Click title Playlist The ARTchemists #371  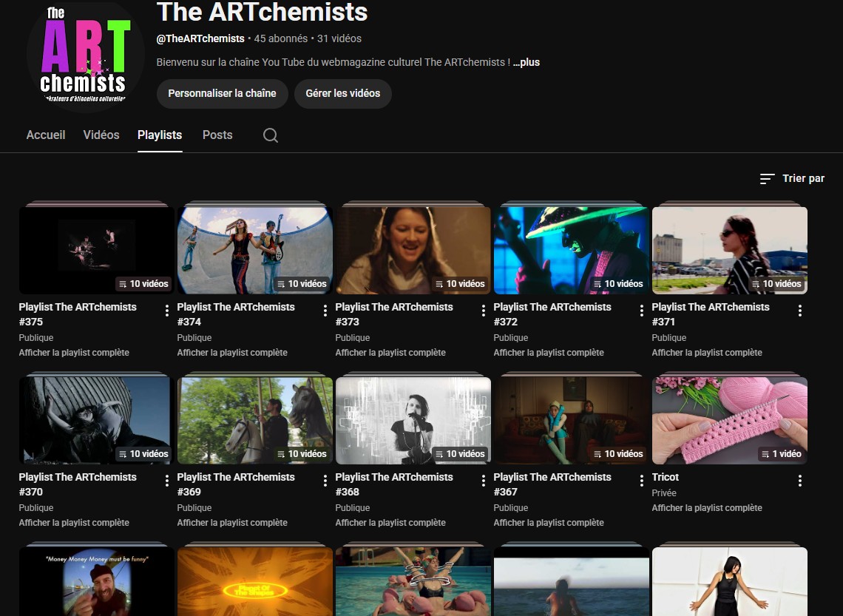click(711, 314)
